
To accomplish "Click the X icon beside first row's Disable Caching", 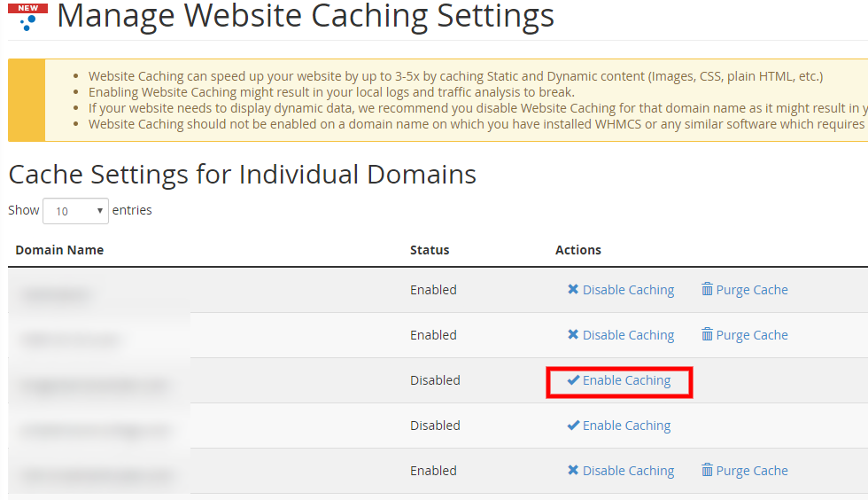I will (x=573, y=290).
